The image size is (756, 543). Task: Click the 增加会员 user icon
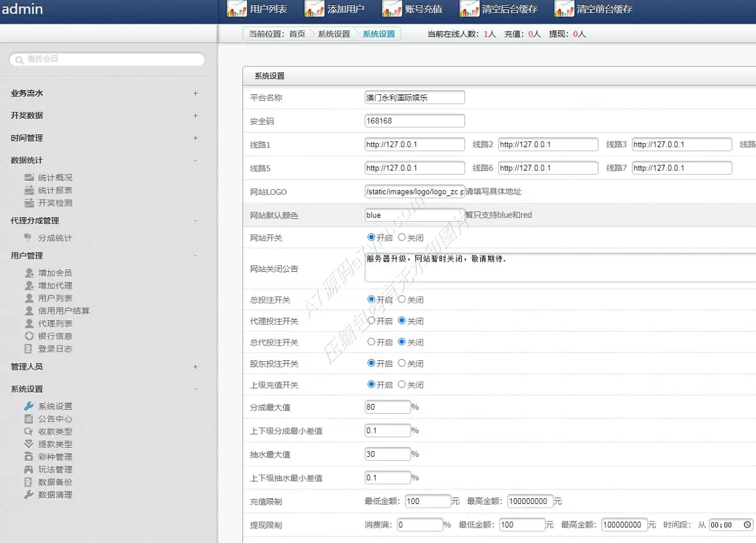coord(29,272)
